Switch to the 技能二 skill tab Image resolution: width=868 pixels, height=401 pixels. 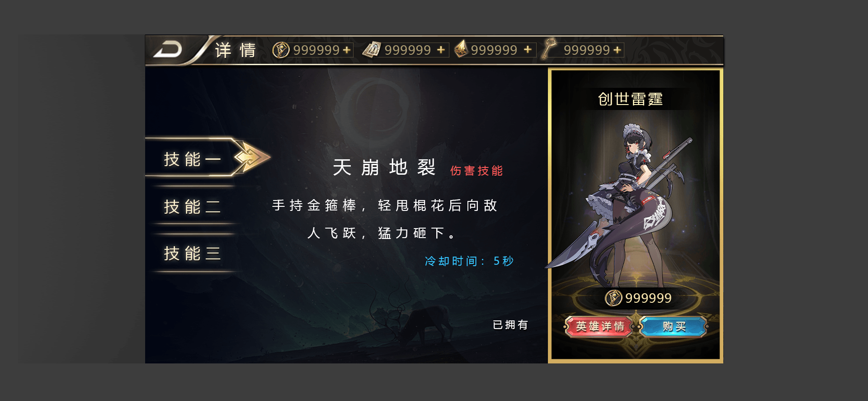point(192,207)
